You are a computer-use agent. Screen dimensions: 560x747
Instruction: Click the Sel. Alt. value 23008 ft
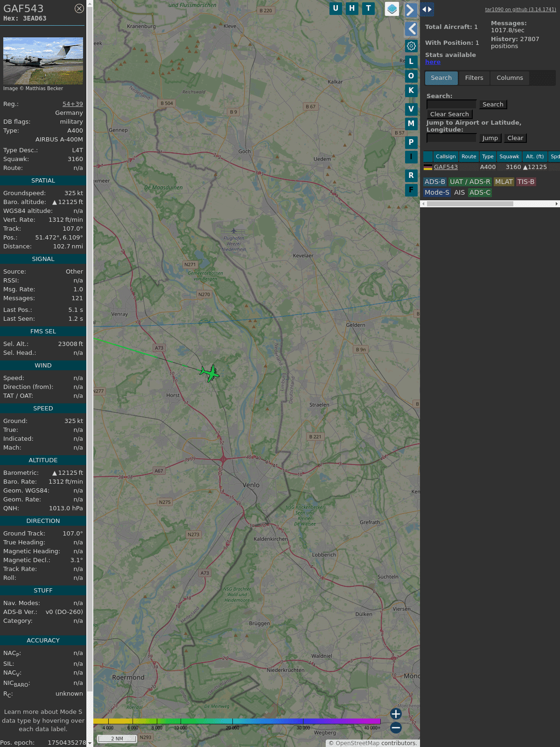(x=70, y=344)
